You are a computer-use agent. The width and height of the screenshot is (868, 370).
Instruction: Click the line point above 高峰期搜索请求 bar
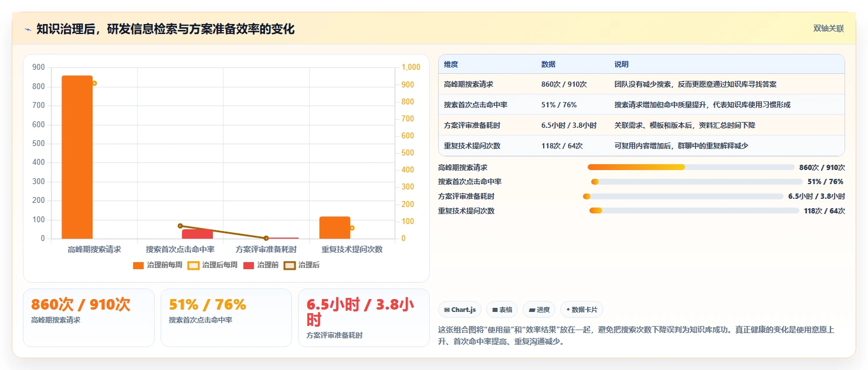(x=94, y=83)
